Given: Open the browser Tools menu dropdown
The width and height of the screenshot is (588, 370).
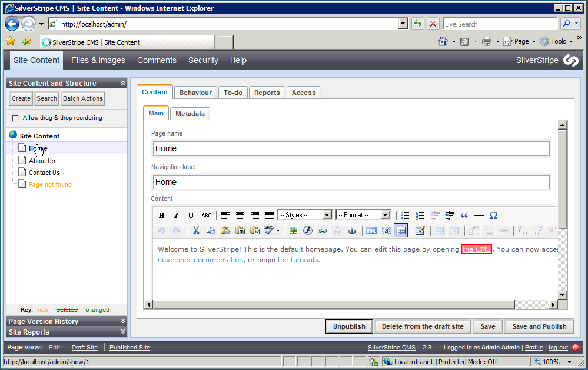Looking at the screenshot, I should point(571,42).
